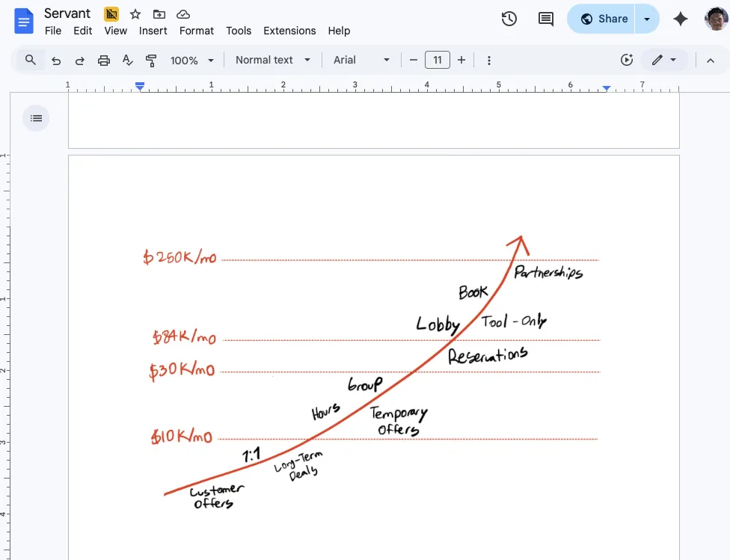The image size is (730, 560).
Task: Click the yellow compatibility badge icon
Action: click(x=111, y=14)
